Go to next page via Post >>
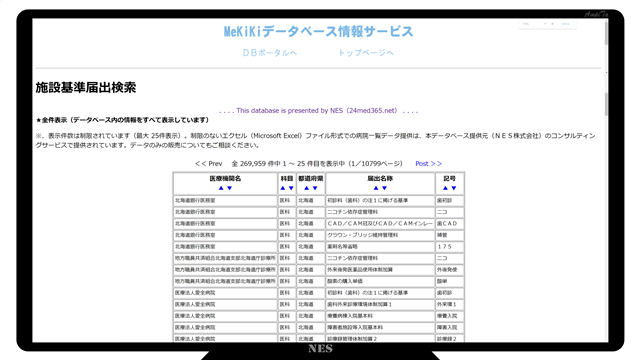This screenshot has width=640, height=360. (429, 164)
